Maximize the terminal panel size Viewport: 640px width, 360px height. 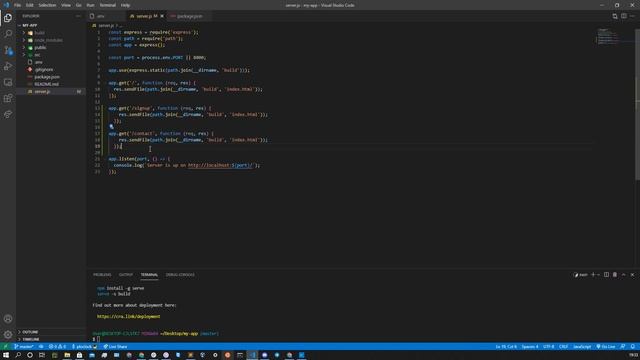tap(624, 275)
